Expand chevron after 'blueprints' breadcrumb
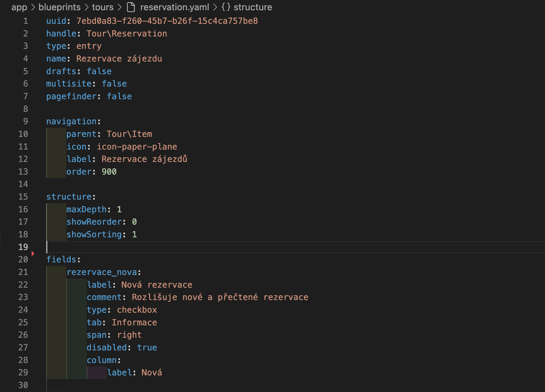Screen dimensions: 545x392 pyautogui.click(x=86, y=7)
